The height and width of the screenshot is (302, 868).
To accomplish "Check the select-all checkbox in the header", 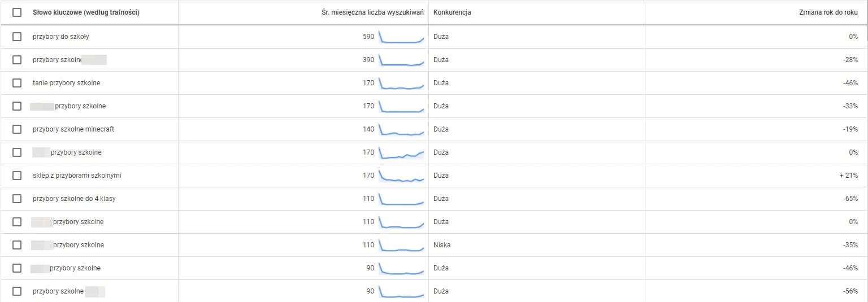I will [x=17, y=12].
